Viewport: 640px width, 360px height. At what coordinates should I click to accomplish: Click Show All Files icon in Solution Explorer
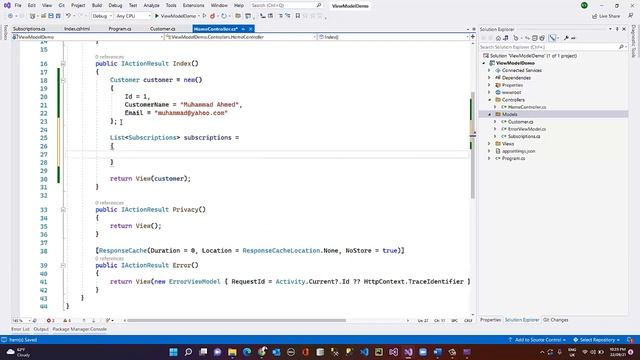tap(542, 38)
